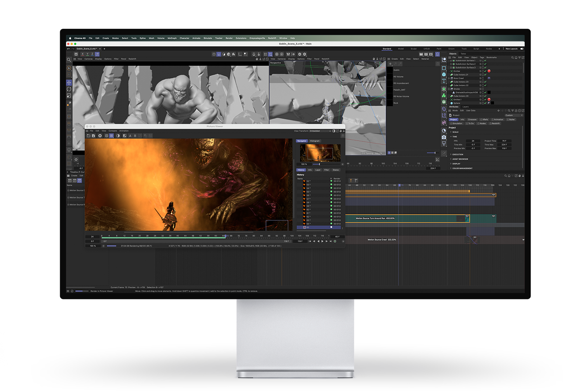Toggle Sphere object green checkmark
The height and width of the screenshot is (391, 588).
coord(485,103)
